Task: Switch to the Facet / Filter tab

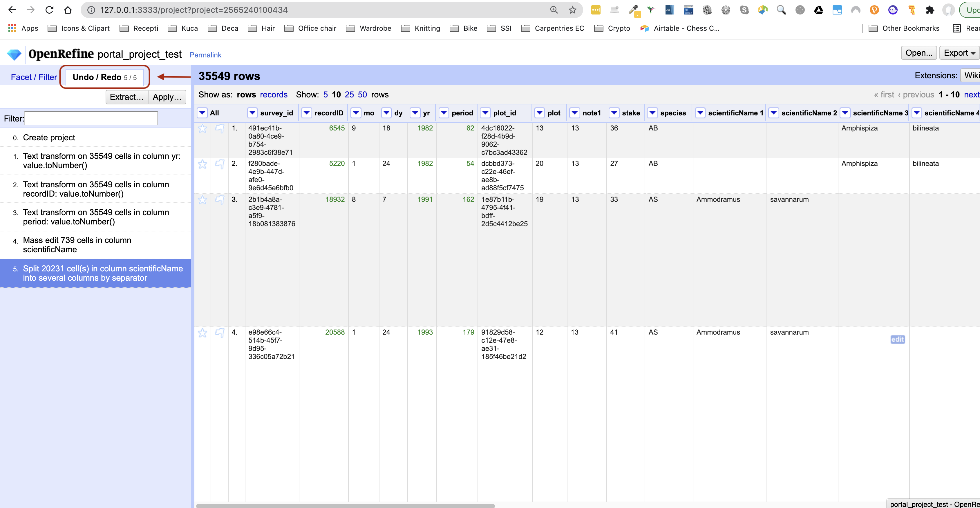Action: click(34, 77)
